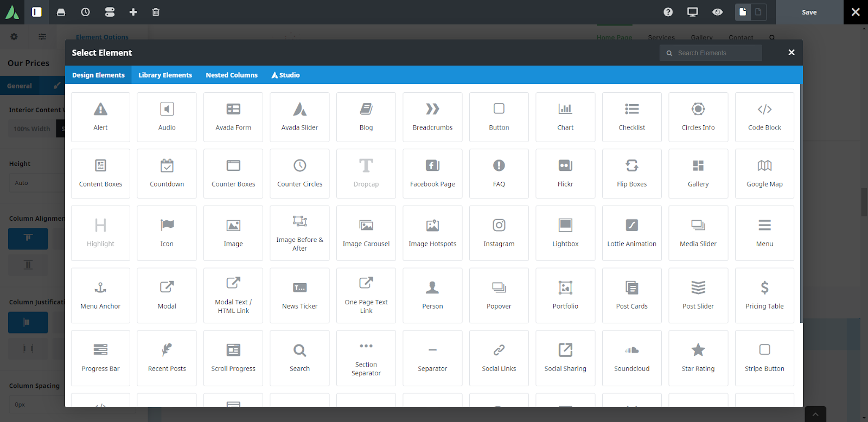868x422 pixels.
Task: Insert a Google Map element
Action: [x=764, y=174]
